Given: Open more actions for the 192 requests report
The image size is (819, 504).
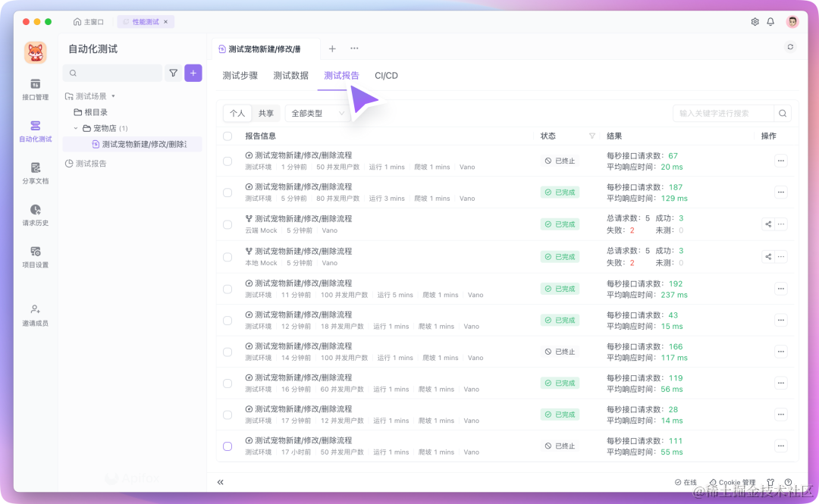Looking at the screenshot, I should pyautogui.click(x=781, y=289).
